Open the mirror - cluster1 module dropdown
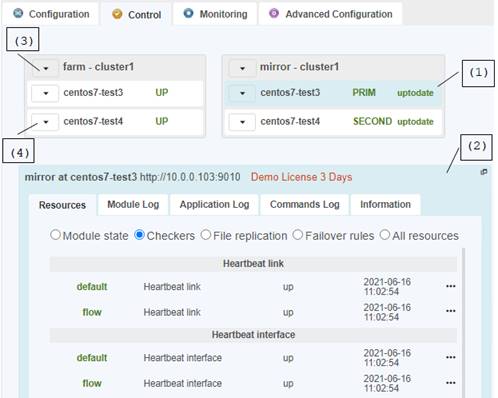 pyautogui.click(x=242, y=68)
